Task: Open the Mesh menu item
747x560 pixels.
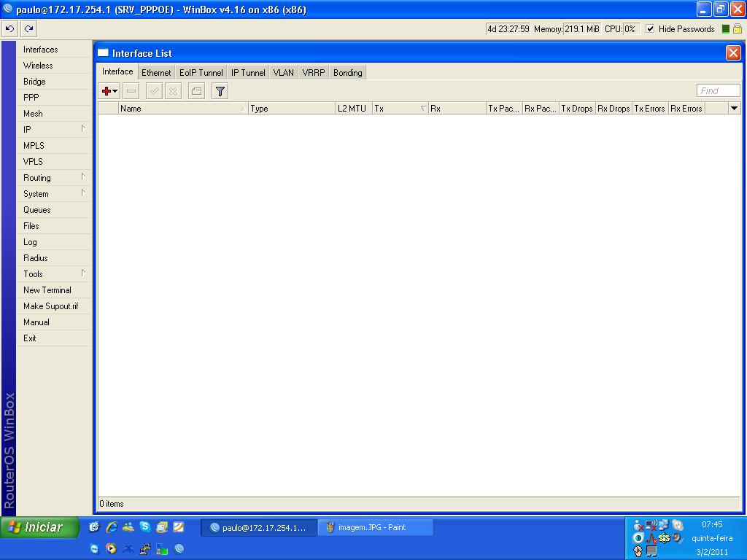Action: coord(54,113)
